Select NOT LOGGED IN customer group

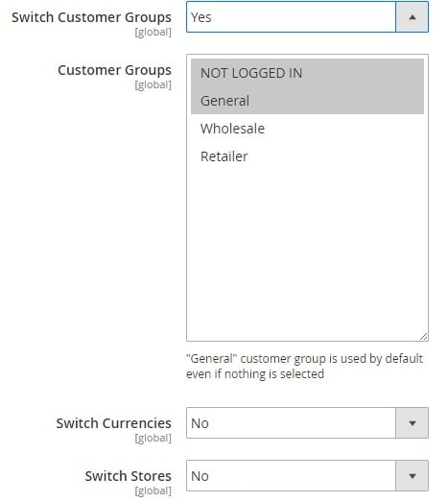click(x=307, y=73)
